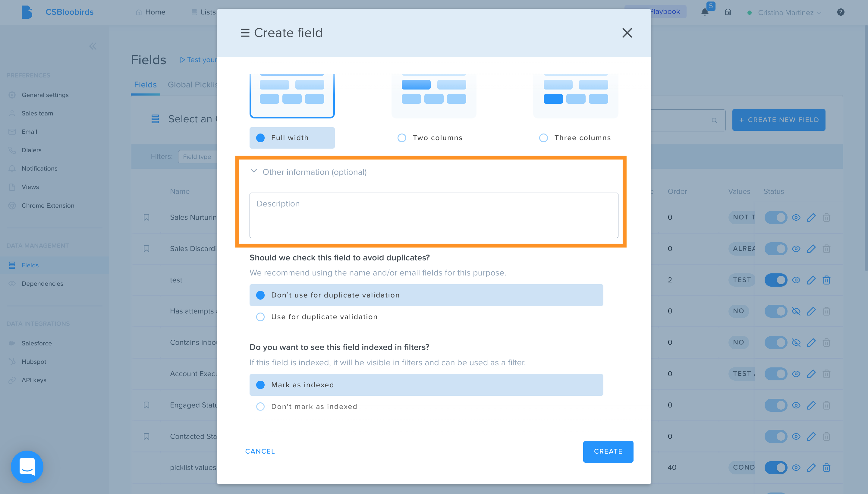Toggle status switch for picklist values row
868x494 pixels.
pos(776,467)
